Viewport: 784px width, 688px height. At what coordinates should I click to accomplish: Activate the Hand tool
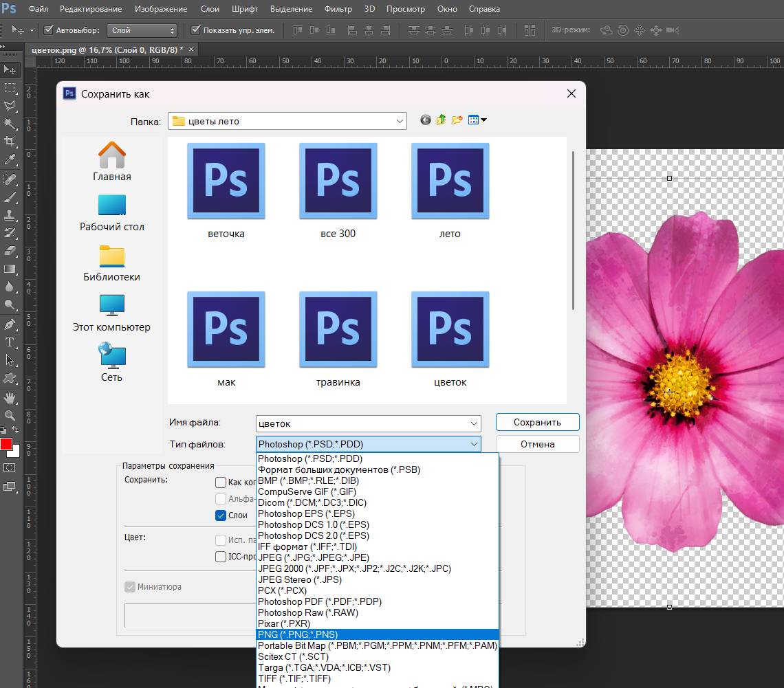(10, 397)
